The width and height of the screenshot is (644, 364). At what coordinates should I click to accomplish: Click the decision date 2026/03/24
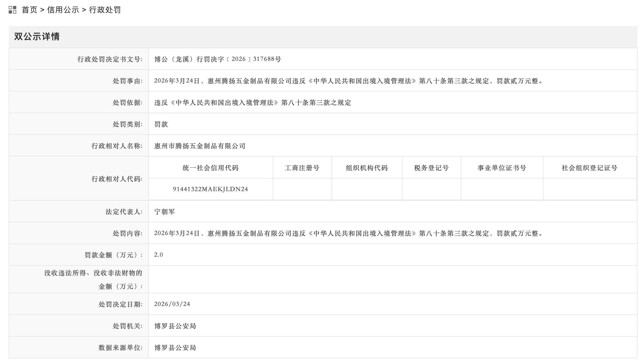[172, 304]
